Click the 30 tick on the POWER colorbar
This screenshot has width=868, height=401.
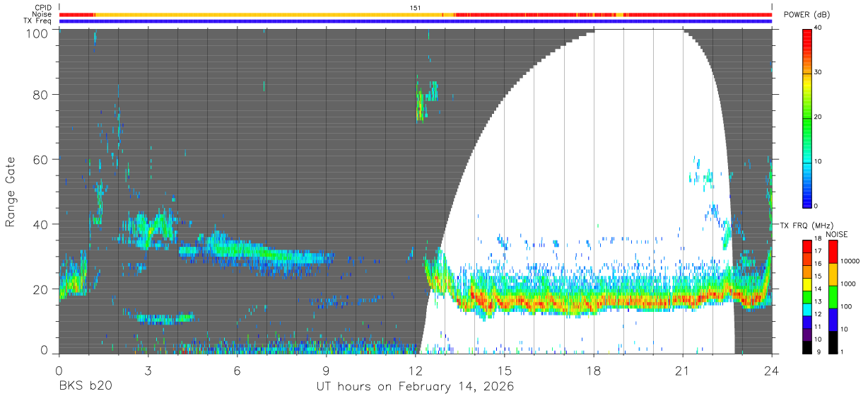(819, 72)
